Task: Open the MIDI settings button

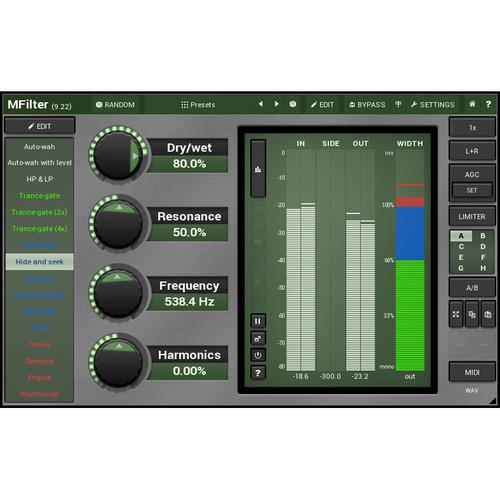Action: pos(472,372)
